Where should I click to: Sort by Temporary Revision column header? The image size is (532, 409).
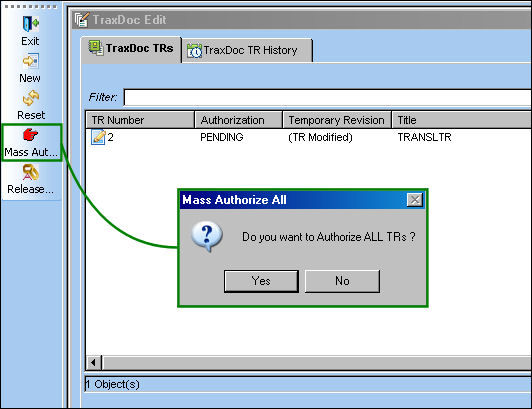point(337,120)
